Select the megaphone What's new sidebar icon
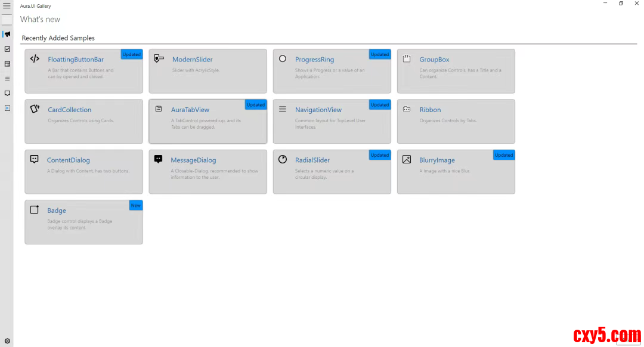The height and width of the screenshot is (347, 644). [x=7, y=34]
